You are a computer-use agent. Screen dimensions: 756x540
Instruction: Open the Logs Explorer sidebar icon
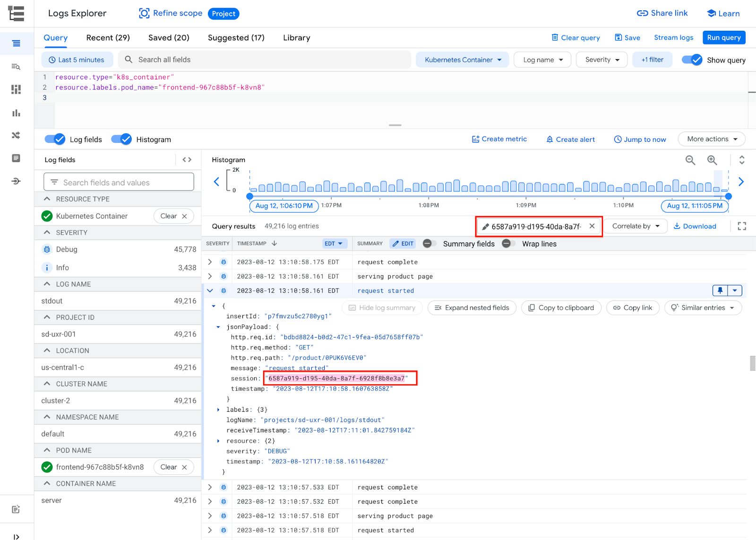(x=16, y=44)
